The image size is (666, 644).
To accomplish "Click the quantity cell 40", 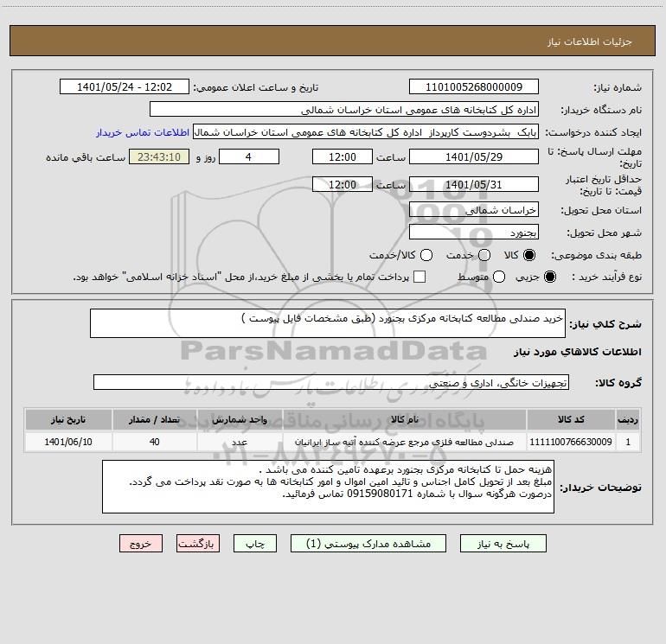I will click(x=154, y=442).
